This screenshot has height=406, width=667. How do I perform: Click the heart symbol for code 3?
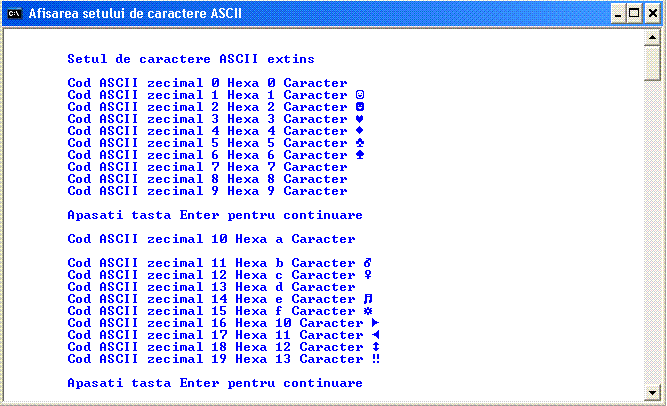click(x=360, y=119)
